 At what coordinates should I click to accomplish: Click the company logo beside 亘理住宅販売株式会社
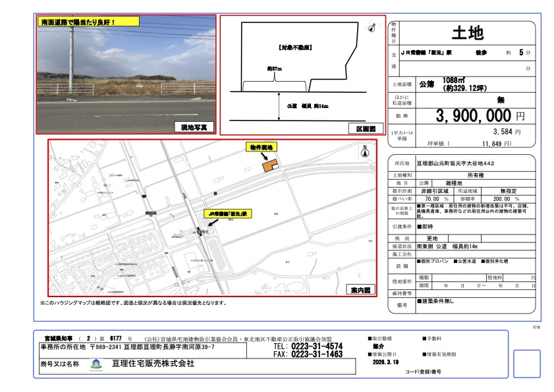tap(96, 364)
